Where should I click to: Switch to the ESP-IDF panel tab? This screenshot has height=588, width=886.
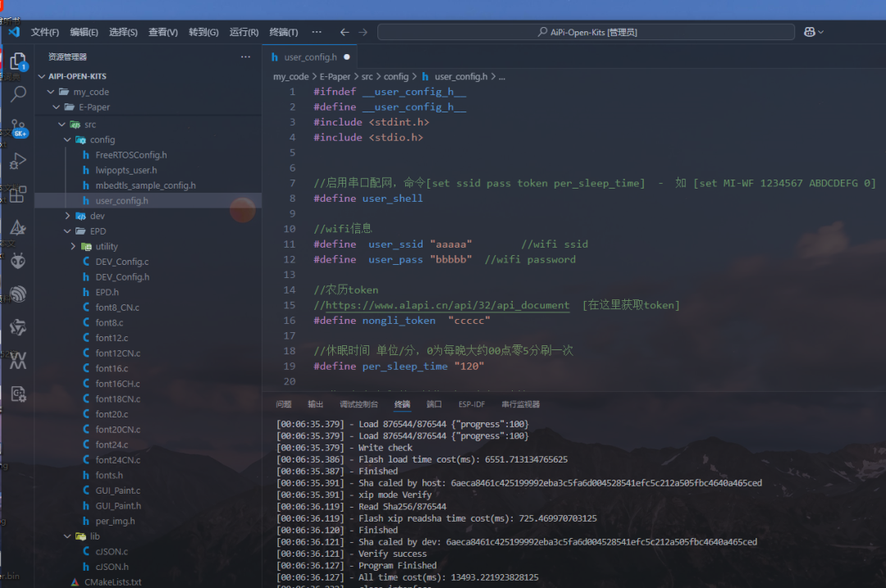pos(471,404)
